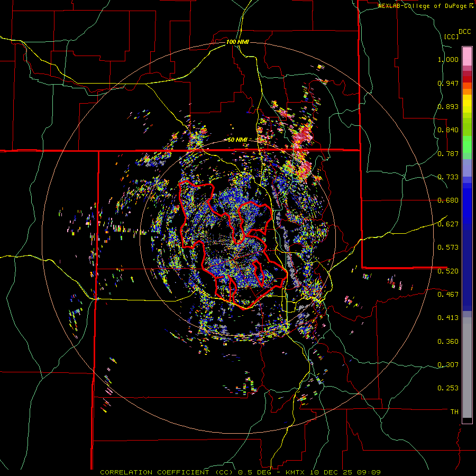Click the 0.573 legend value
The image size is (476, 476).
coord(448,248)
